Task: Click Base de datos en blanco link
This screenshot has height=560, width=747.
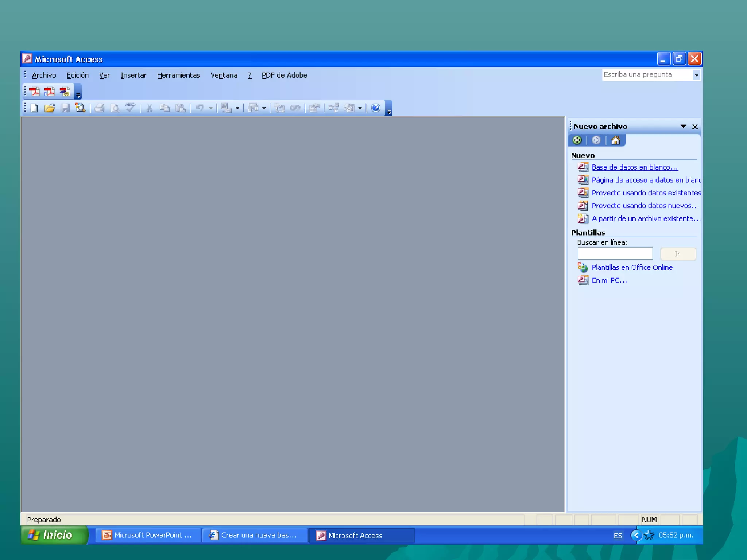Action: click(x=635, y=167)
